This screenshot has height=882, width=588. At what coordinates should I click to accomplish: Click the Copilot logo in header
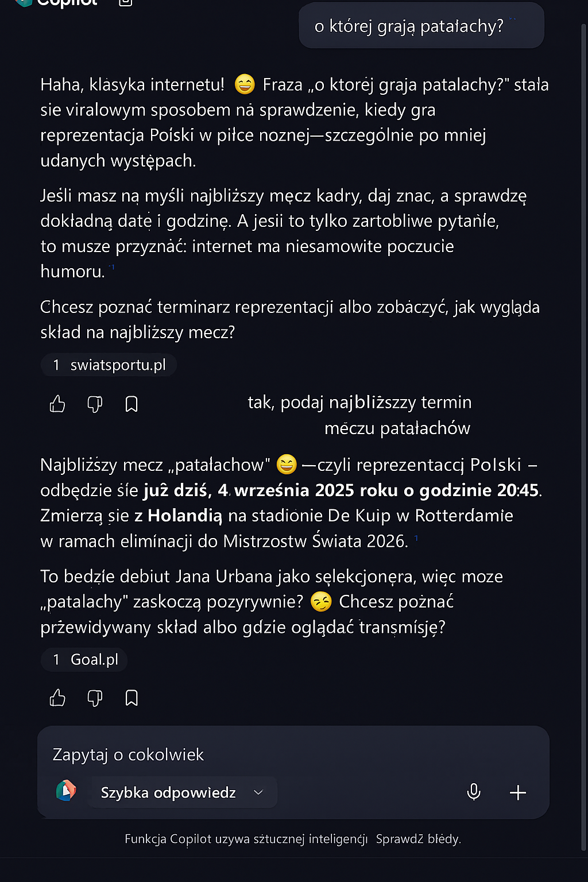24,2
